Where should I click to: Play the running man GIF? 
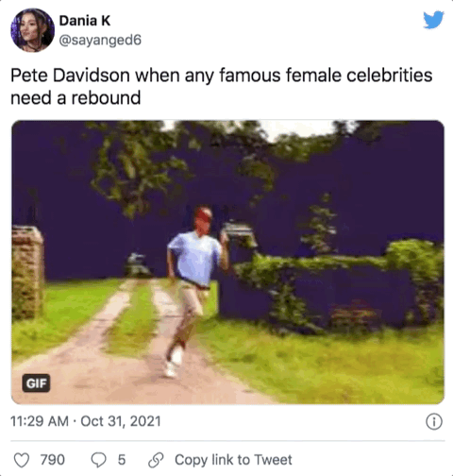pyautogui.click(x=227, y=262)
